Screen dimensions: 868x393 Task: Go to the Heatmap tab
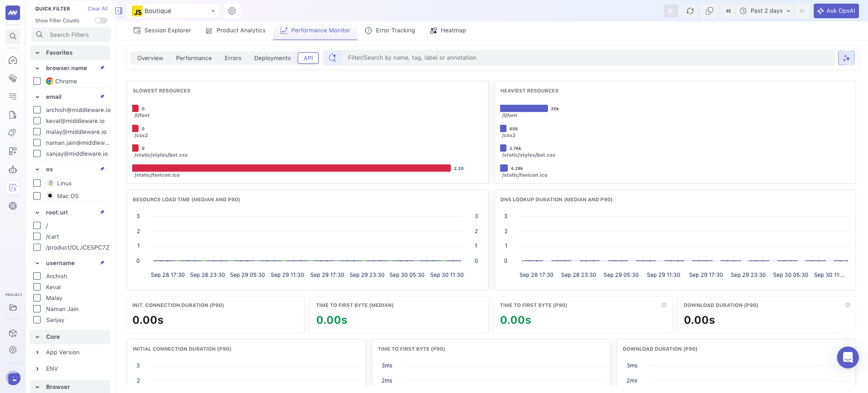click(x=448, y=31)
